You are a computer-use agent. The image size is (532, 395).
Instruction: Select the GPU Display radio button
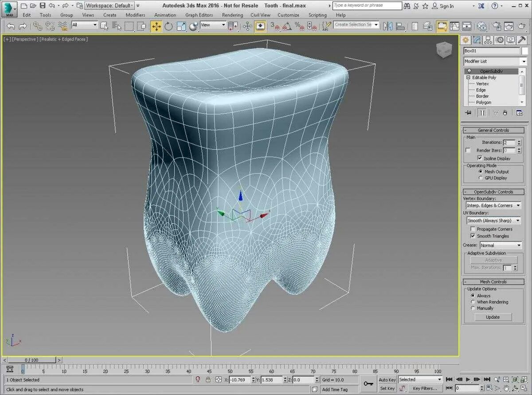click(480, 178)
